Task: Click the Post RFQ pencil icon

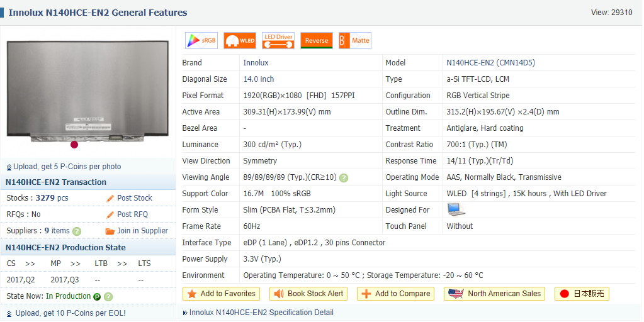Action: click(110, 215)
